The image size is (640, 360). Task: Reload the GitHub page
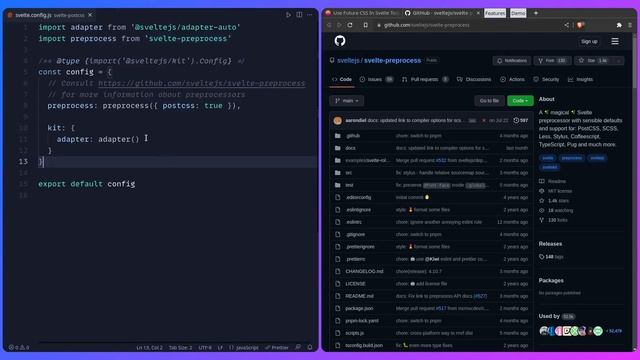coord(350,25)
